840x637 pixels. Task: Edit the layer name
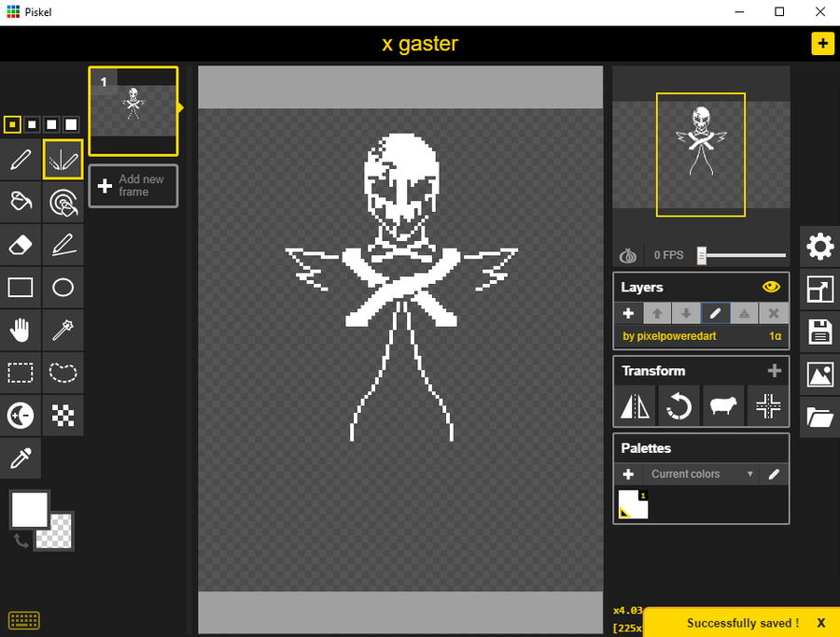(715, 313)
